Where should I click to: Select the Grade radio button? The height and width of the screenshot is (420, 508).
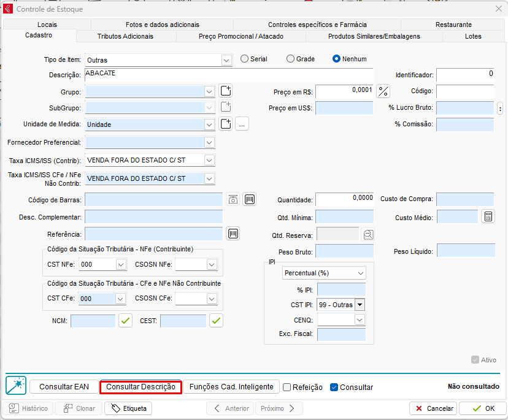click(x=290, y=59)
